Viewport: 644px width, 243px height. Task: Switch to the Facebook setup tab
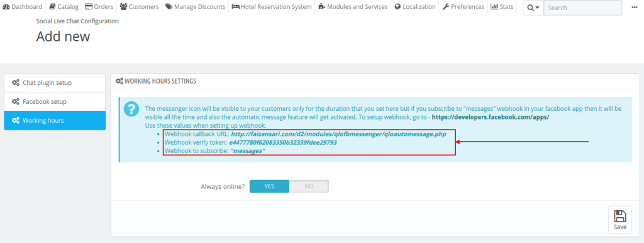(55, 101)
